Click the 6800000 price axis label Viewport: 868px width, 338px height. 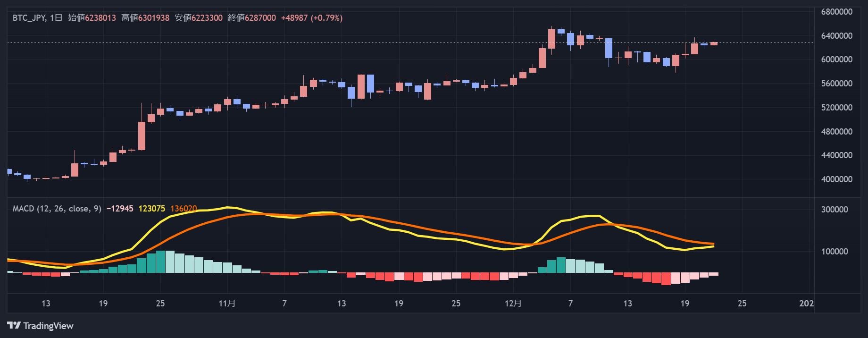(836, 12)
